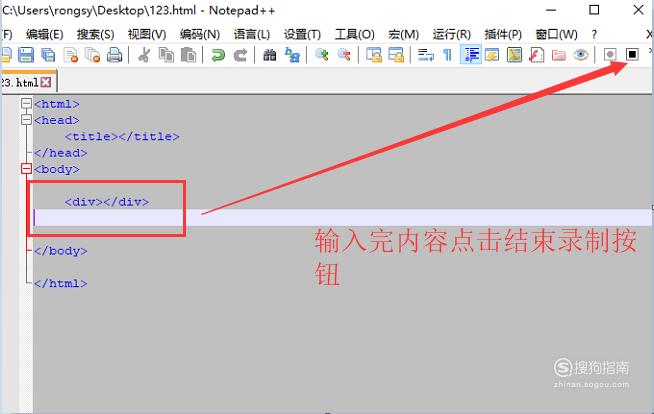Toggle synchronized vertical scrolling

tap(374, 55)
